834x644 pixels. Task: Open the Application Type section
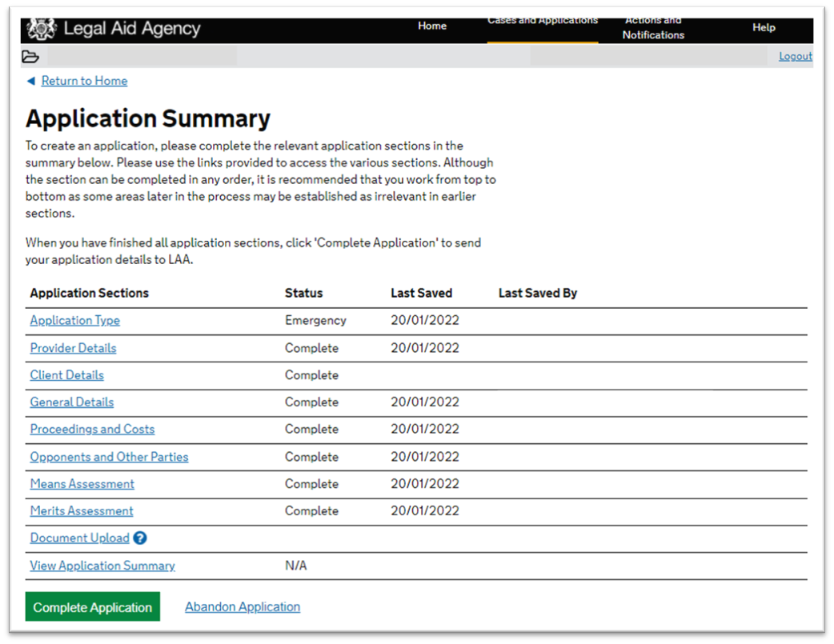tap(74, 320)
